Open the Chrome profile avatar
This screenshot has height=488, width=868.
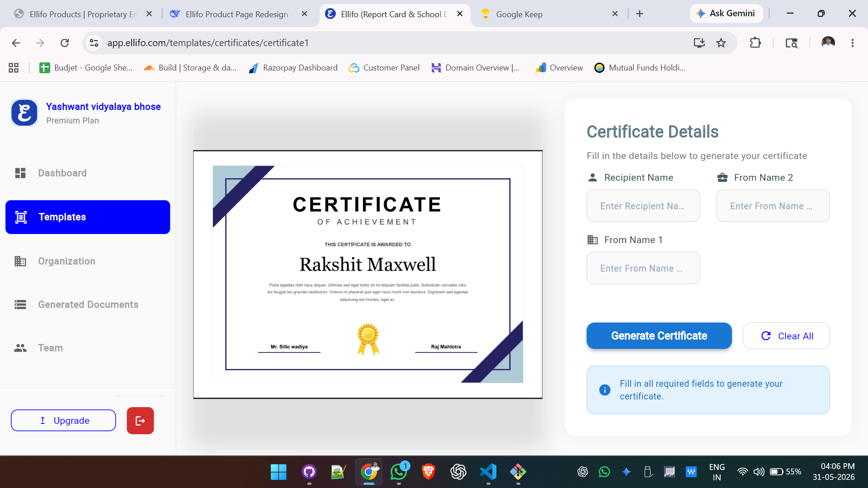(x=828, y=43)
